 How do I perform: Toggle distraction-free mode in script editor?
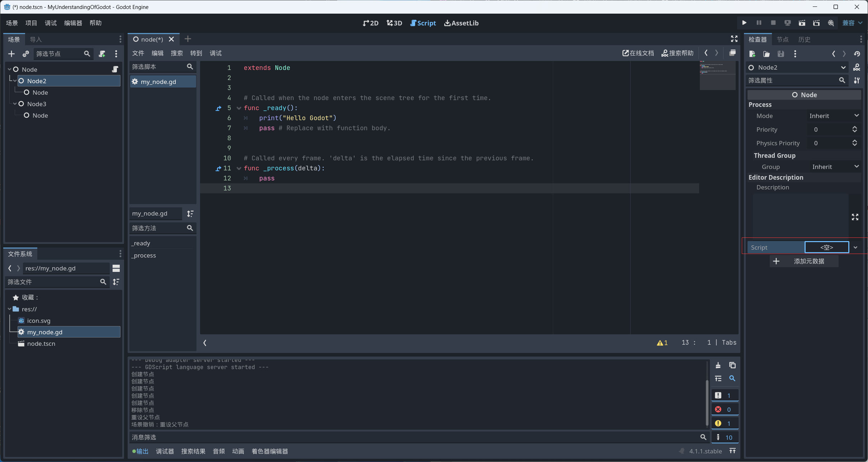tap(734, 39)
